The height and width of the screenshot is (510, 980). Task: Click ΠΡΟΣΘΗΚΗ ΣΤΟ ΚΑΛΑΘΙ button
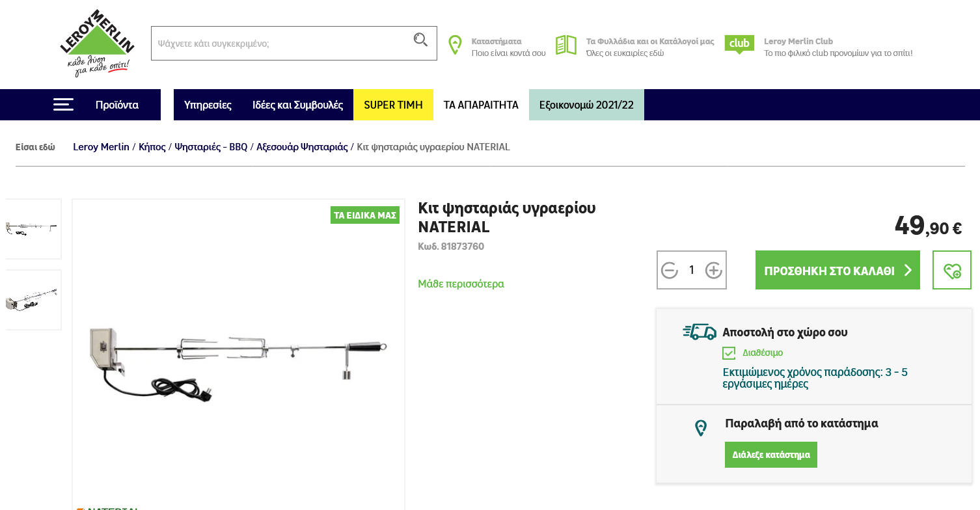coord(837,270)
